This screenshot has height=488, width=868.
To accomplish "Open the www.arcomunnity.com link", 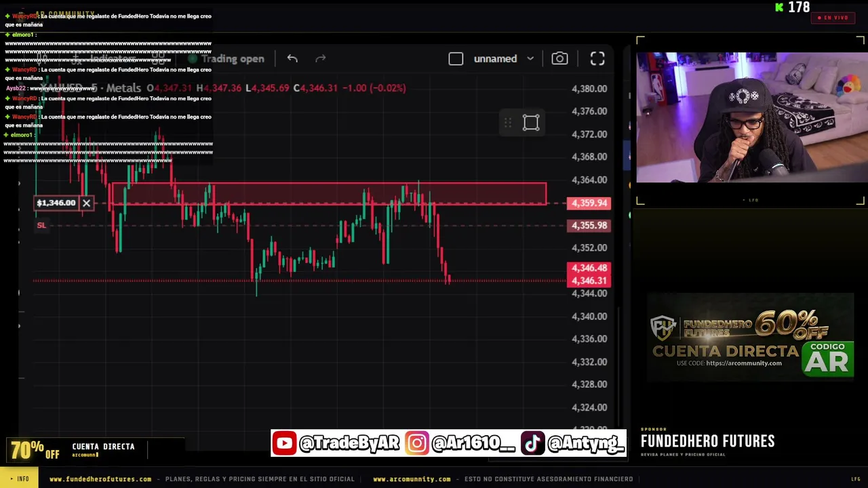I will pyautogui.click(x=412, y=479).
